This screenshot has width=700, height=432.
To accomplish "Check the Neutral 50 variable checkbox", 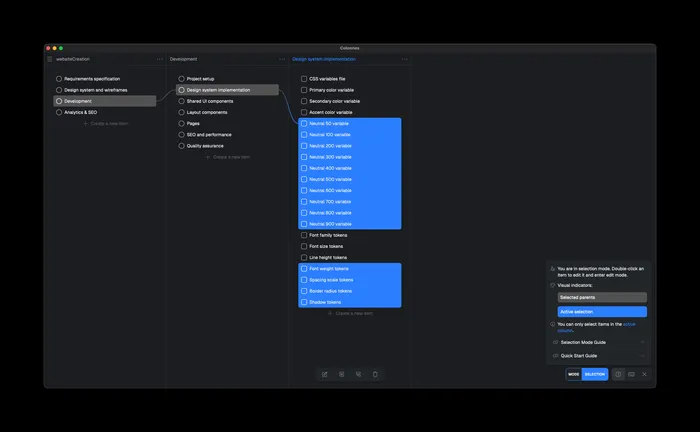I will click(x=304, y=124).
